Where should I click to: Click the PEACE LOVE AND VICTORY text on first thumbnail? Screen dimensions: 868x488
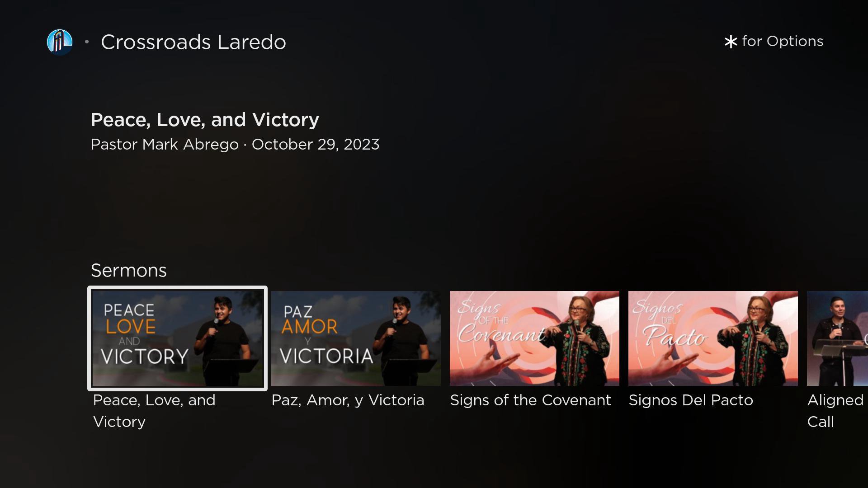[x=145, y=334]
